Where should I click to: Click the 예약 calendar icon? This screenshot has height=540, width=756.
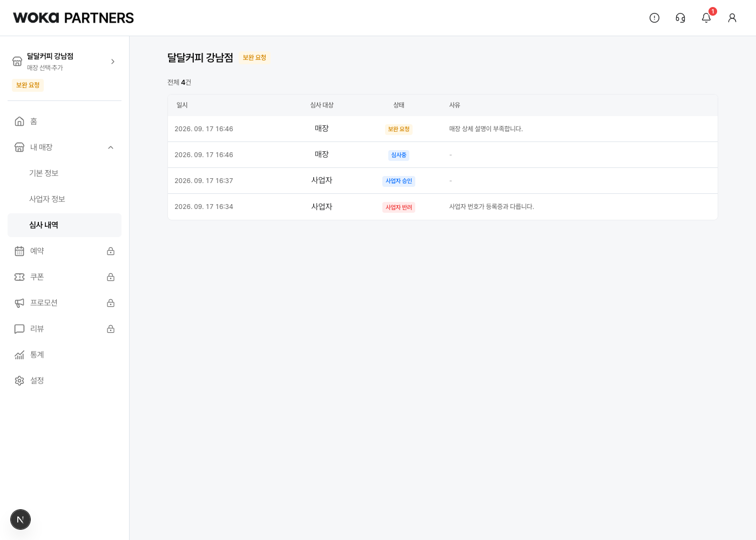pyautogui.click(x=19, y=251)
